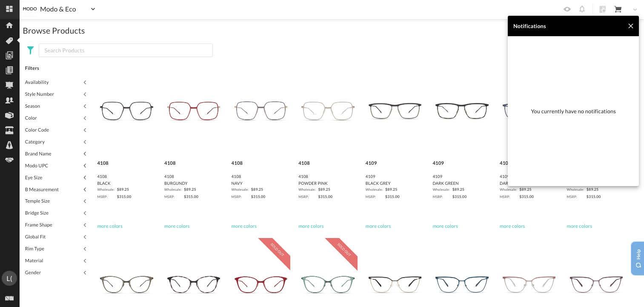The height and width of the screenshot is (307, 644).
Task: Toggle the eye visibility icon in header
Action: point(567,9)
